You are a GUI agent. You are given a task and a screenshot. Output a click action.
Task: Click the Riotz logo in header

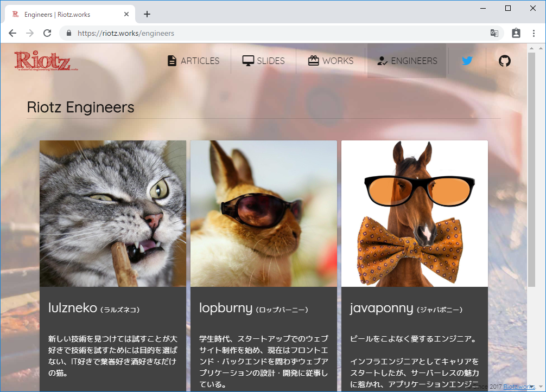46,61
